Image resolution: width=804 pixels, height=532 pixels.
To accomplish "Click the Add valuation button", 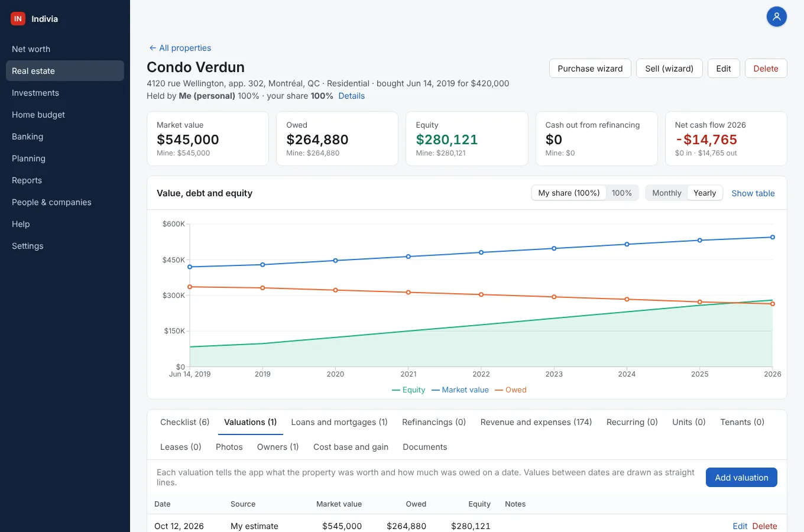I will [x=741, y=478].
